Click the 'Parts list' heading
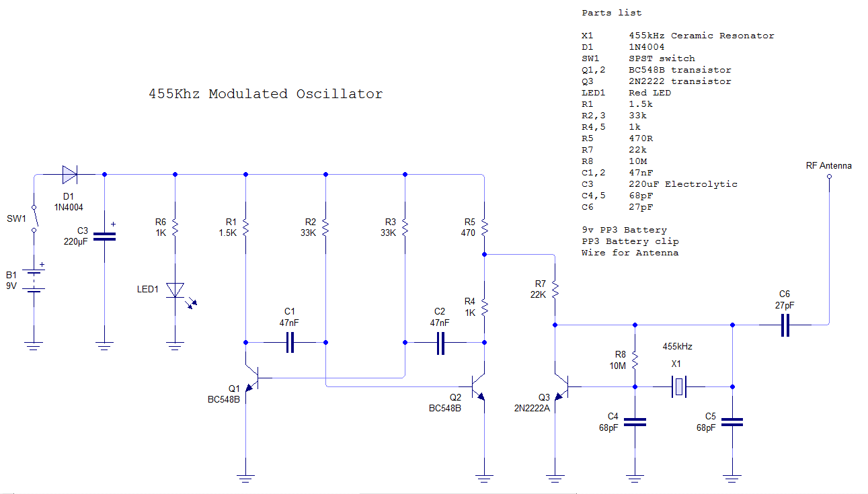The image size is (868, 494). pyautogui.click(x=611, y=13)
